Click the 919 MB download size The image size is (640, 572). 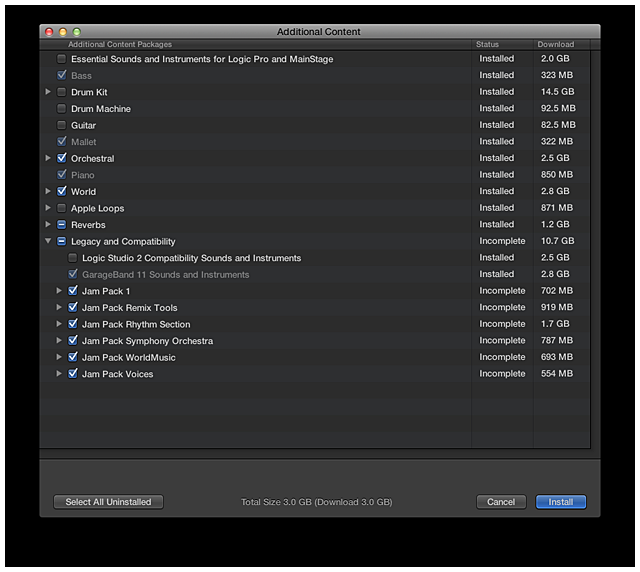pos(557,307)
